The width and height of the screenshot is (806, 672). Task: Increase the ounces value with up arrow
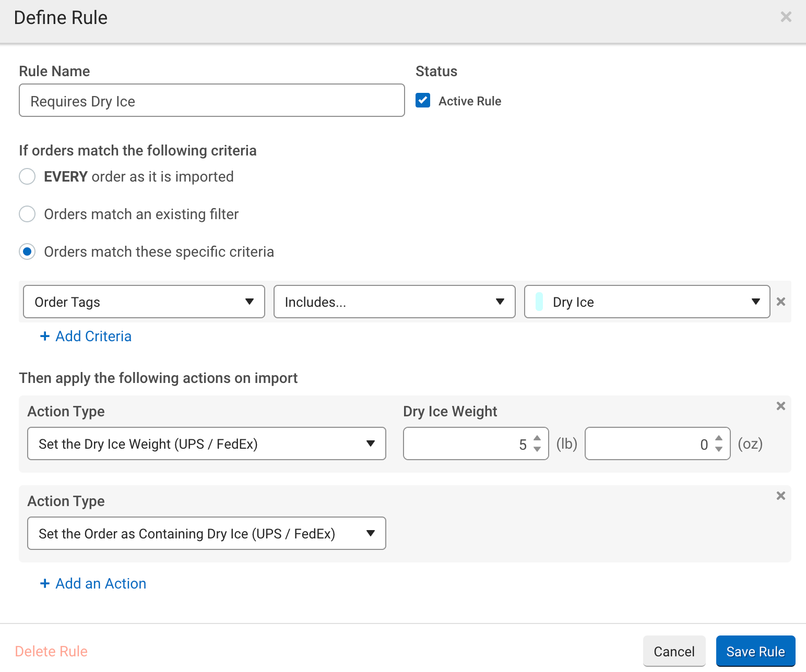point(719,438)
